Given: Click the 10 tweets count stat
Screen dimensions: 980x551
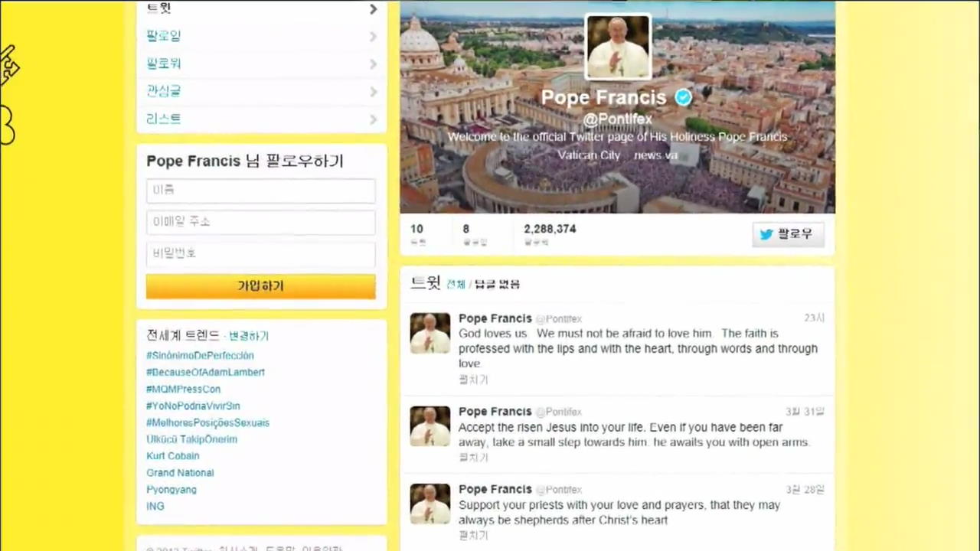Looking at the screenshot, I should (417, 234).
